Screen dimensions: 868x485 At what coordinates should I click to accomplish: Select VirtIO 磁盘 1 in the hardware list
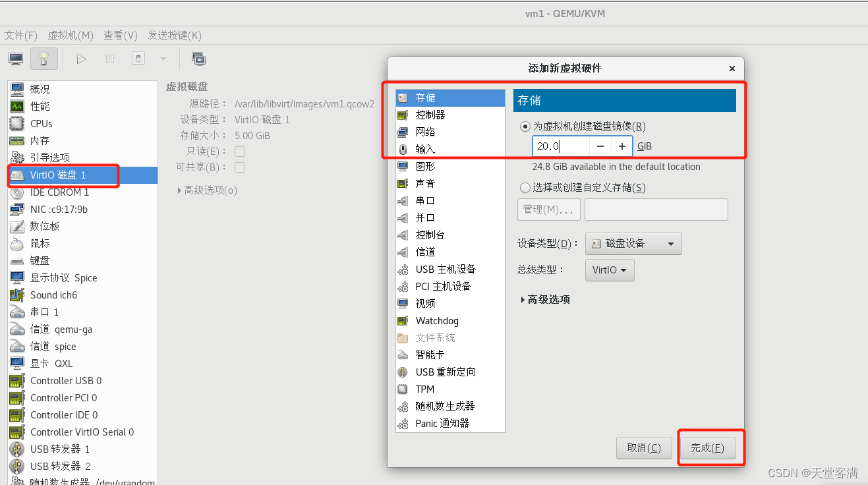(82, 175)
